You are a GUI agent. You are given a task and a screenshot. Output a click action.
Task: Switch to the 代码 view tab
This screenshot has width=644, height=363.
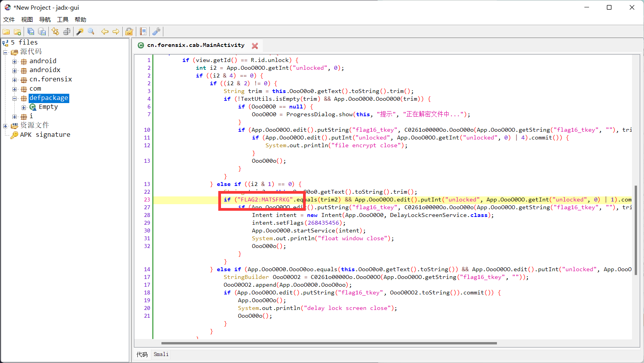click(x=142, y=354)
